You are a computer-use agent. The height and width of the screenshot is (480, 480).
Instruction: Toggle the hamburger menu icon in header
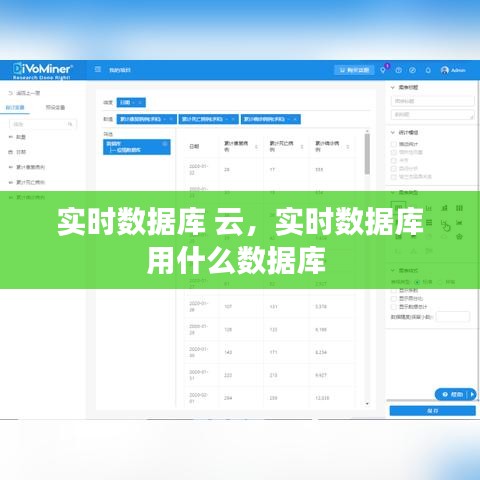tap(98, 69)
